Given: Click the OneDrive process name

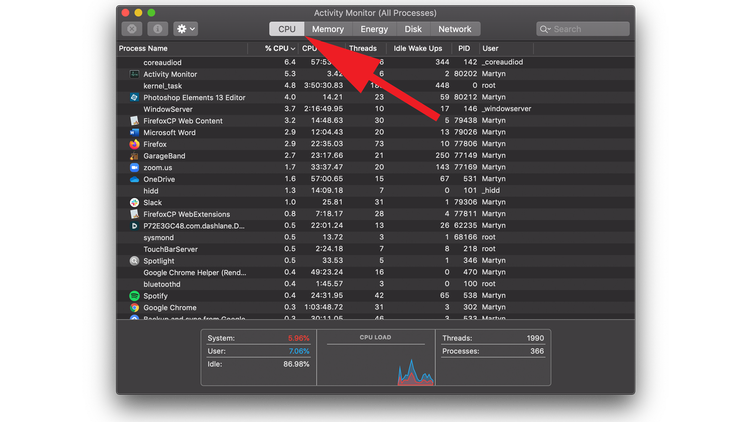Looking at the screenshot, I should tap(159, 179).
